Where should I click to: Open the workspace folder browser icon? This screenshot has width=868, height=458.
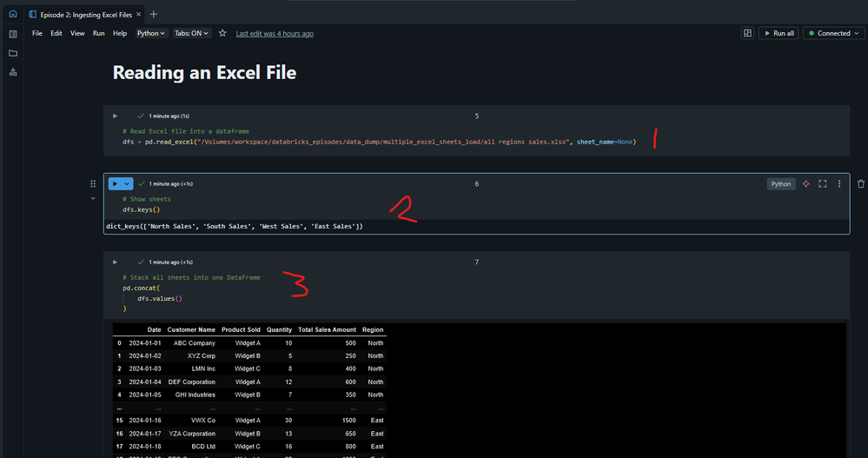(12, 53)
